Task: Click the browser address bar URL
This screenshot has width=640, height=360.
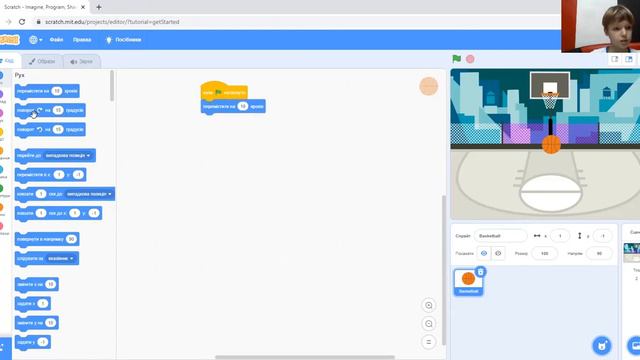Action: point(112,22)
